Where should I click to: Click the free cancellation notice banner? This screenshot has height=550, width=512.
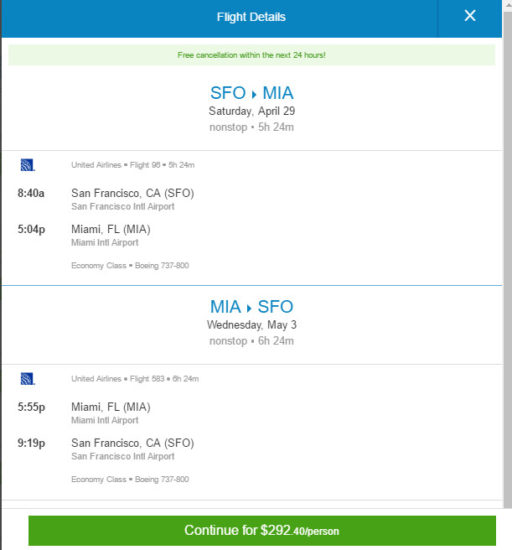tap(251, 55)
